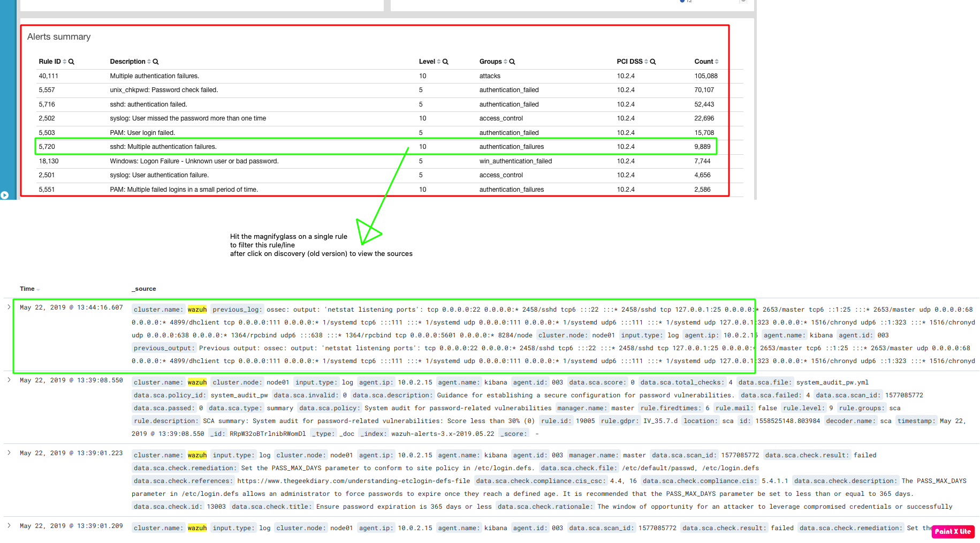Click the sort arrows on the Count column header
Image resolution: width=980 pixels, height=543 pixels.
(x=717, y=61)
